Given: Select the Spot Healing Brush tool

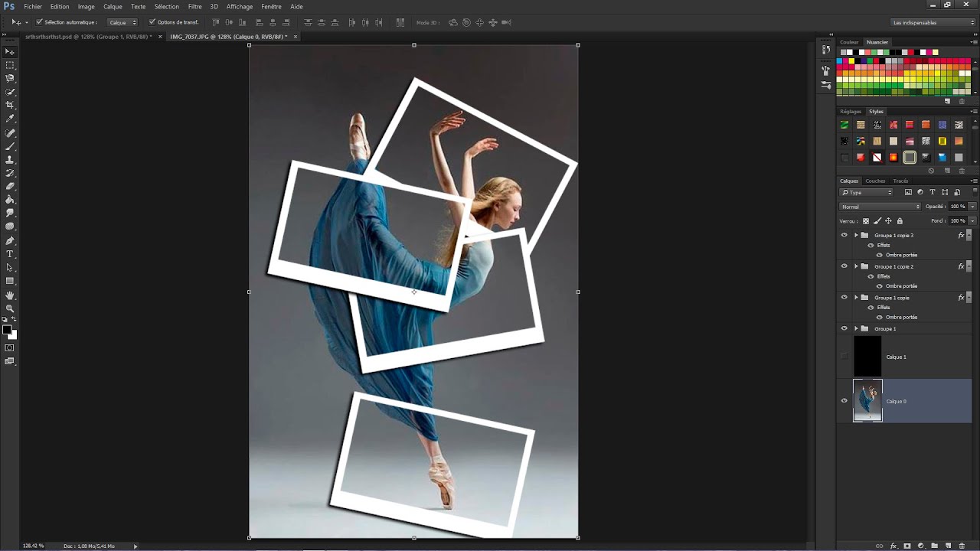Looking at the screenshot, I should (10, 133).
